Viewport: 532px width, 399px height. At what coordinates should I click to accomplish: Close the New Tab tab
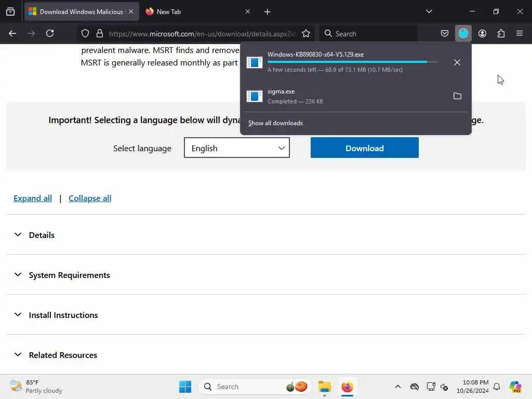[248, 12]
